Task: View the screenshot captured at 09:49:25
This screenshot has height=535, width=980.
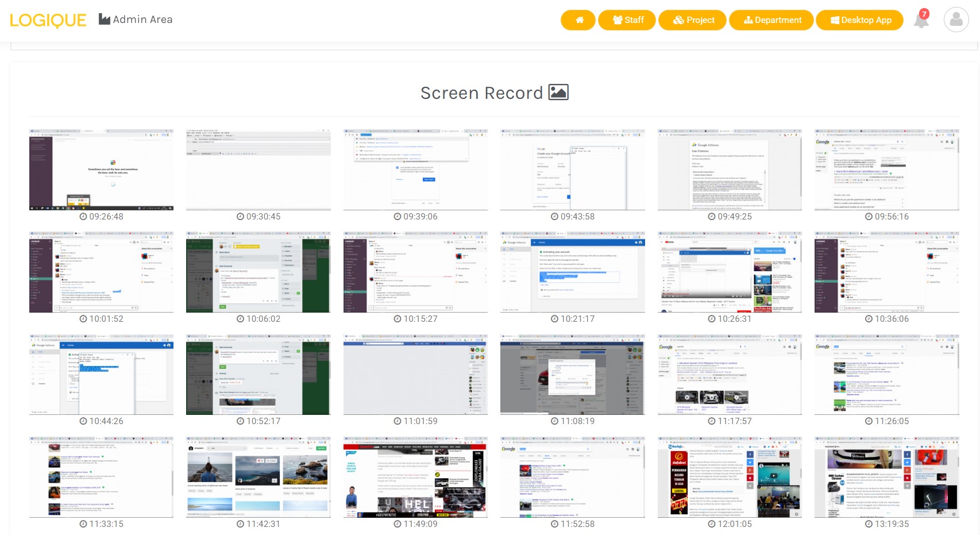Action: click(x=730, y=170)
